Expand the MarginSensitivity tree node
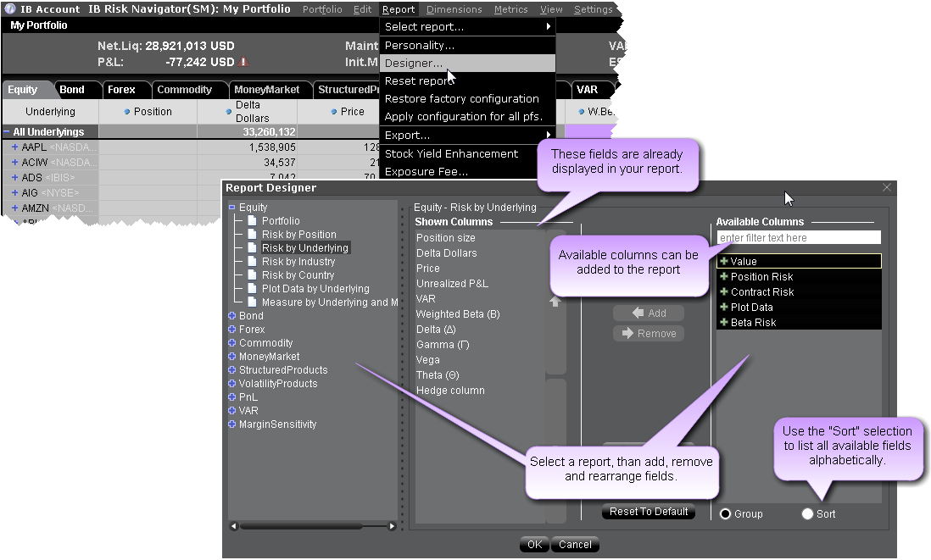Screen dimensions: 931x560 [x=232, y=424]
